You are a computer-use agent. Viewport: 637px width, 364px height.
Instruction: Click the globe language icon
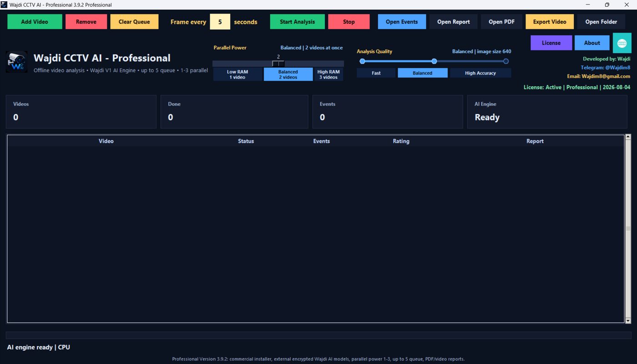622,43
